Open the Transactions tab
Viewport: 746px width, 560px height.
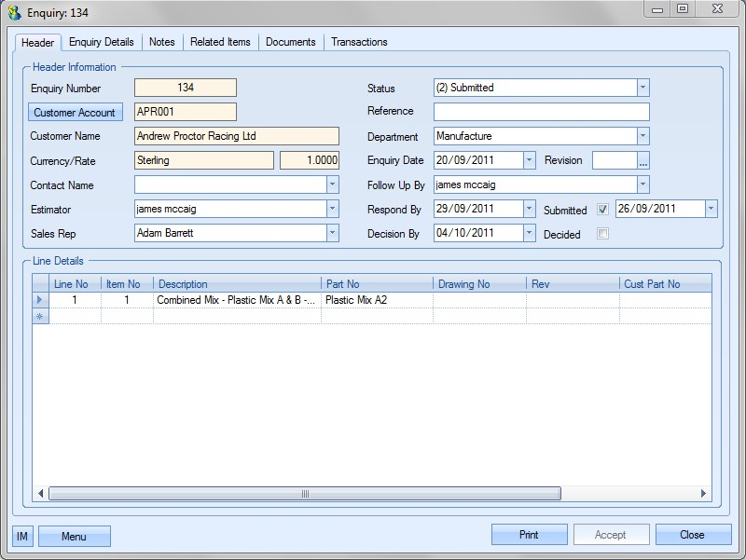[x=359, y=42]
